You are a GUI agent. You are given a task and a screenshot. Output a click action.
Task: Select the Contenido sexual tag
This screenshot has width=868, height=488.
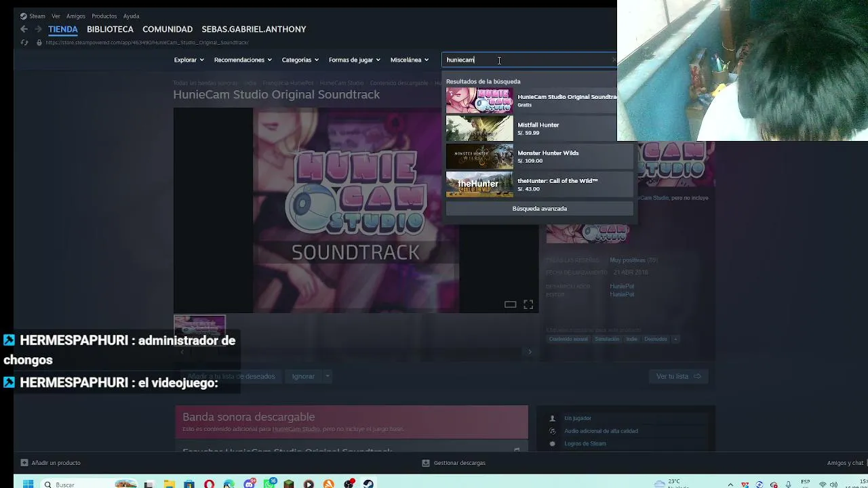coord(568,339)
